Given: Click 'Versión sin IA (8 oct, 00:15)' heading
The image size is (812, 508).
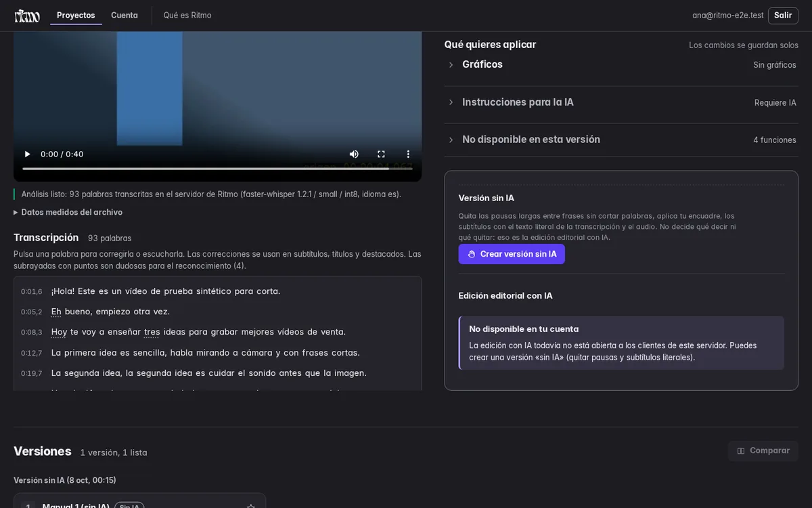Looking at the screenshot, I should (65, 480).
